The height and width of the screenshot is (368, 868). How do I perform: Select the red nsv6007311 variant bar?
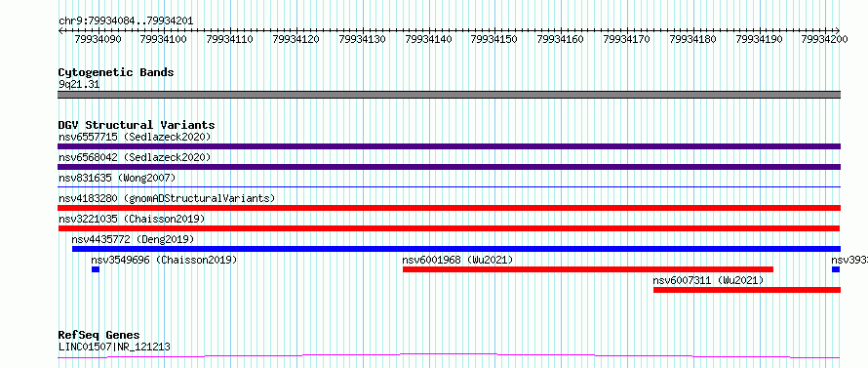click(x=747, y=290)
